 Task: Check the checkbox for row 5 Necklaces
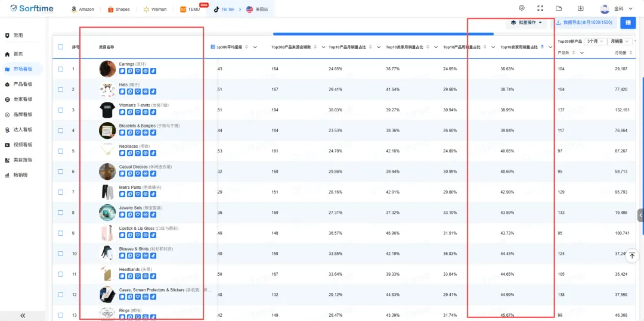coord(61,151)
